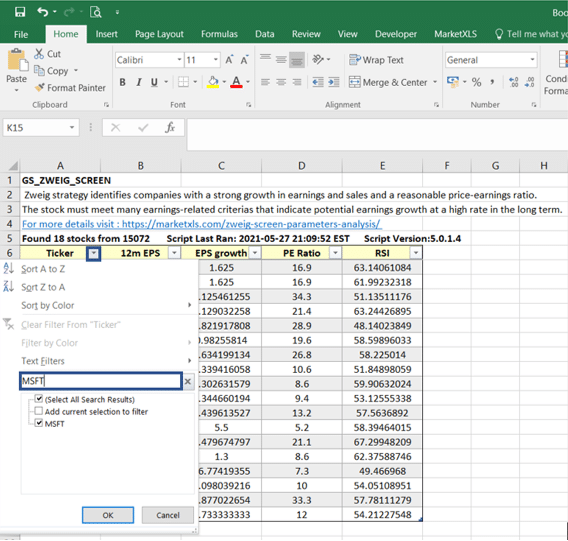The image size is (568, 541).
Task: Click the Merge & Center button
Action: tap(389, 82)
